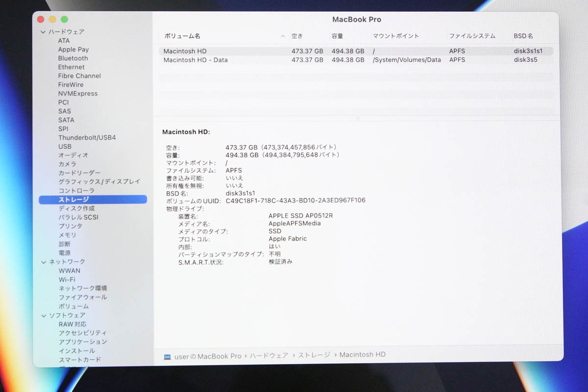Click /System/Volumes/Data mount point cell
This screenshot has width=588, height=392.
click(407, 60)
